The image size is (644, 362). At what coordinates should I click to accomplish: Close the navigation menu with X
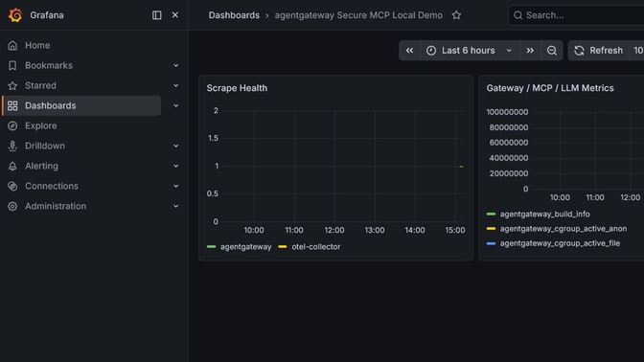click(x=175, y=15)
